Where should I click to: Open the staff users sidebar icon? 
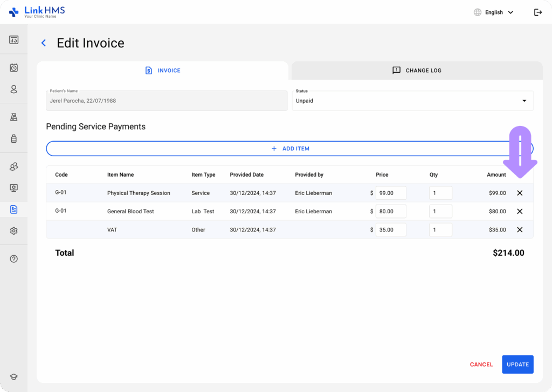[x=13, y=166]
